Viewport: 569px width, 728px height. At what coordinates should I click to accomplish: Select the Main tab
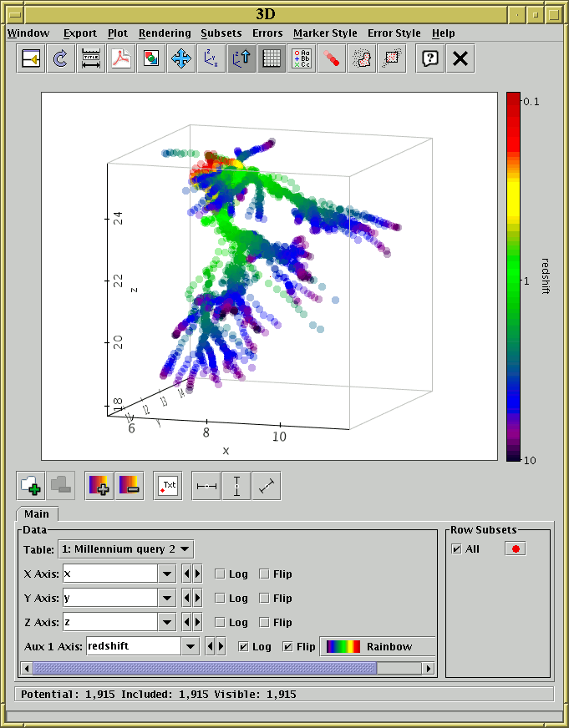36,513
